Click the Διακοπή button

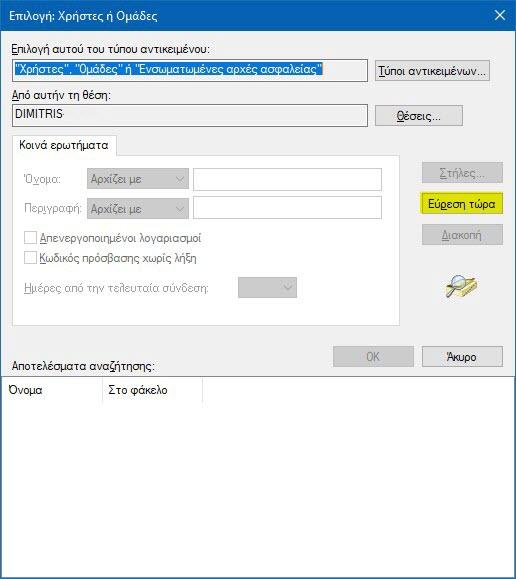tap(462, 234)
